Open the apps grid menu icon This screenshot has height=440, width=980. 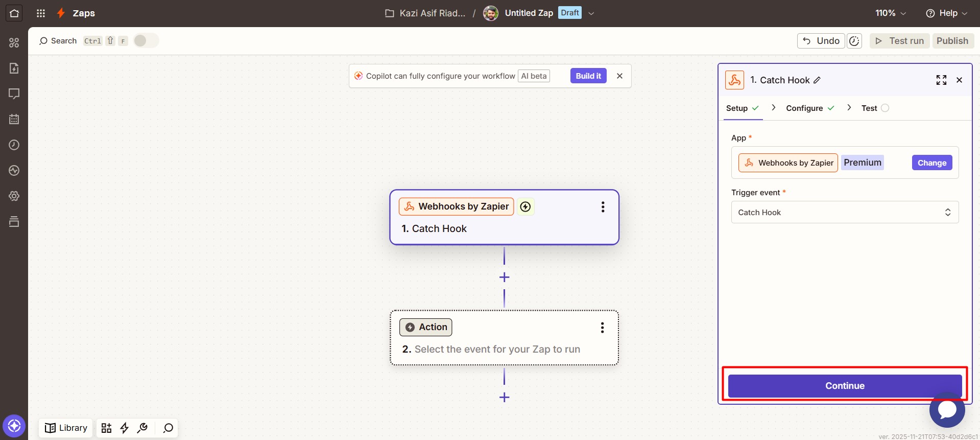[x=41, y=13]
